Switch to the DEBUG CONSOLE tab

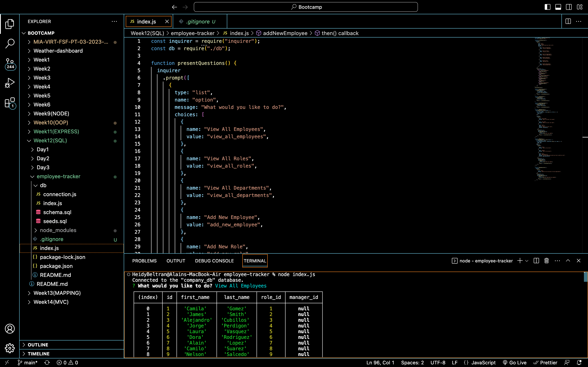pos(214,261)
